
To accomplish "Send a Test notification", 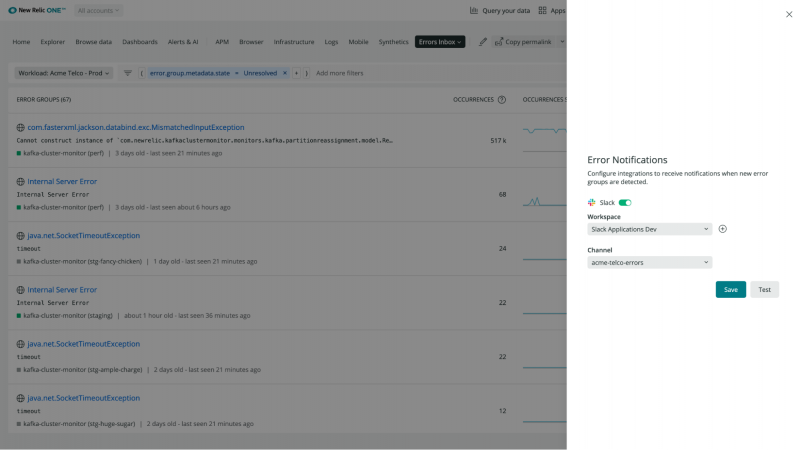I will tap(764, 289).
